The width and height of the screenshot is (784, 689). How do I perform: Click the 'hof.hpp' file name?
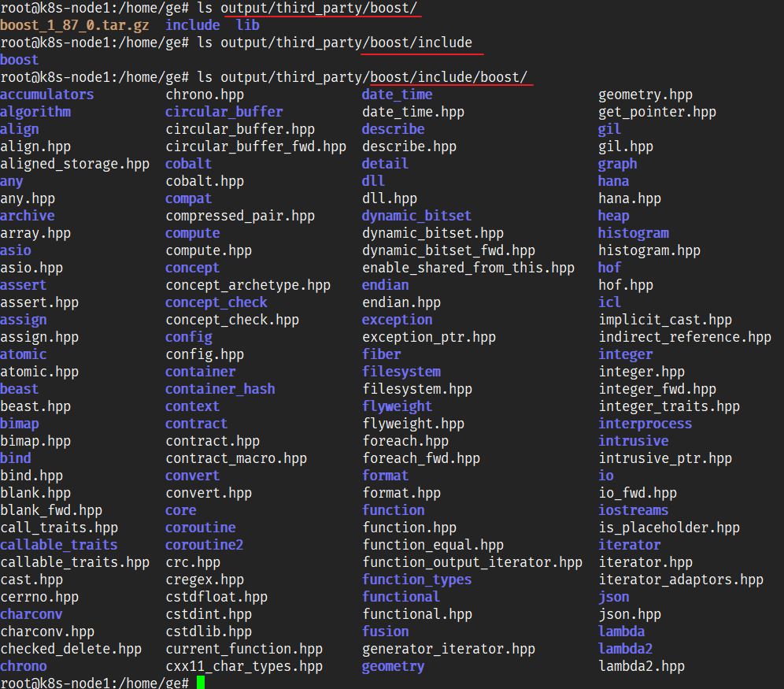click(626, 286)
